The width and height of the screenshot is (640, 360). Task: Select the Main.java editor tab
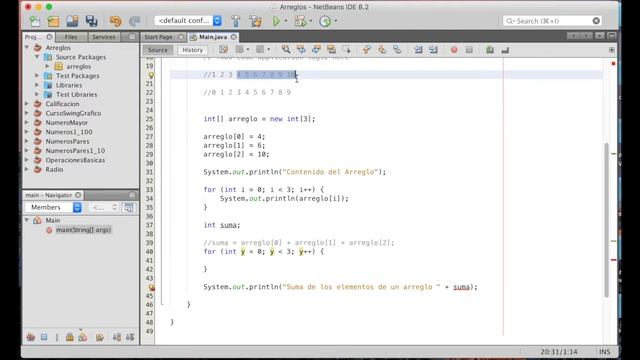click(213, 37)
